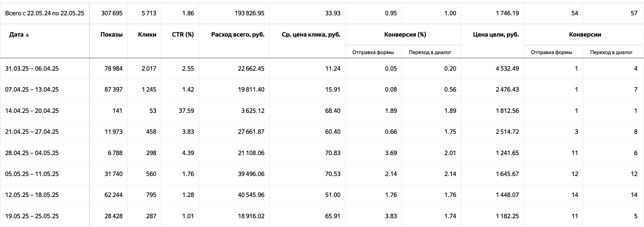The width and height of the screenshot is (644, 227).
Task: Sort table by Показы column header
Action: pyautogui.click(x=111, y=34)
